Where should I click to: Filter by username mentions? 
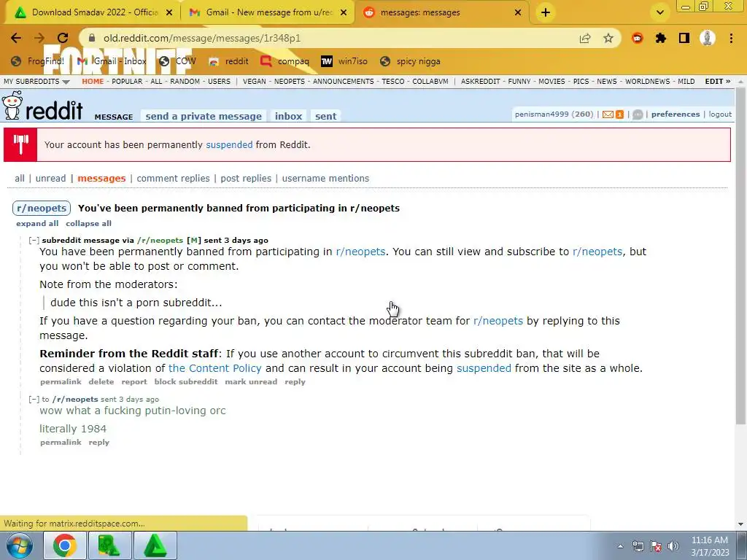[325, 178]
